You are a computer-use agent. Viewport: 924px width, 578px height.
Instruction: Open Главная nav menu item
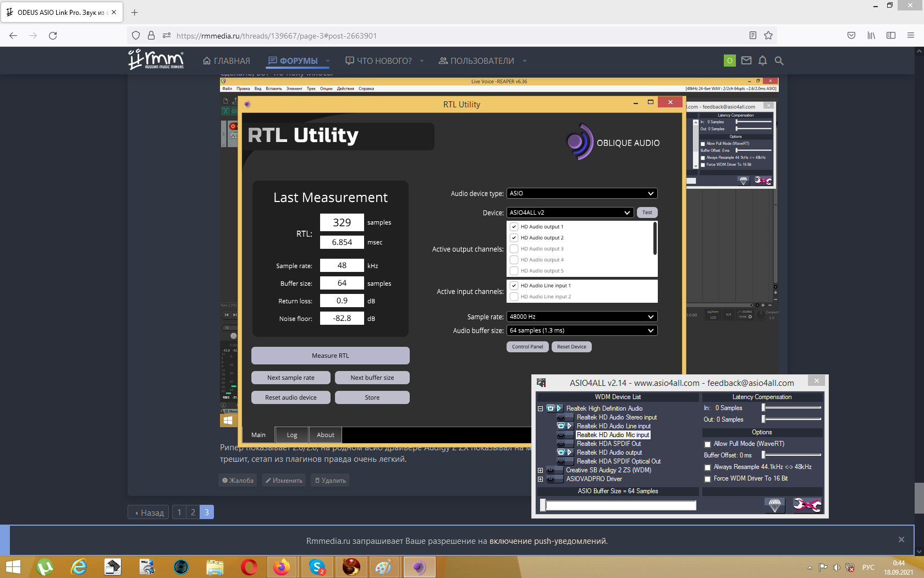pyautogui.click(x=226, y=61)
